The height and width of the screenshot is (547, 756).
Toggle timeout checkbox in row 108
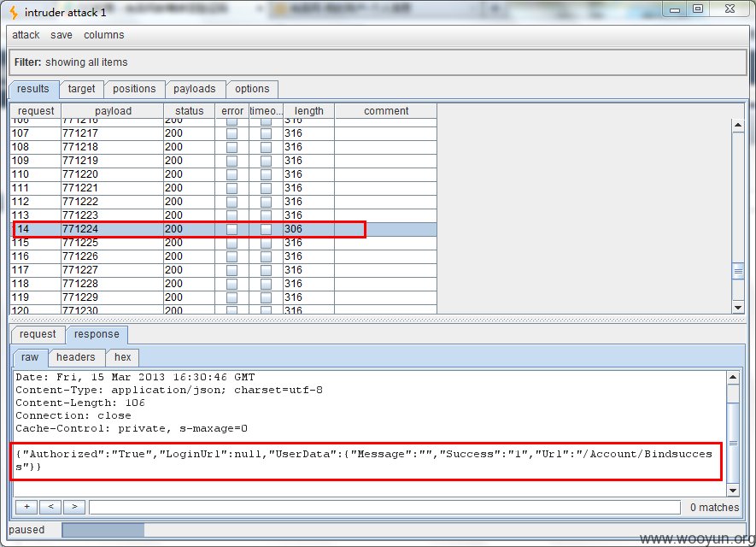pos(267,147)
